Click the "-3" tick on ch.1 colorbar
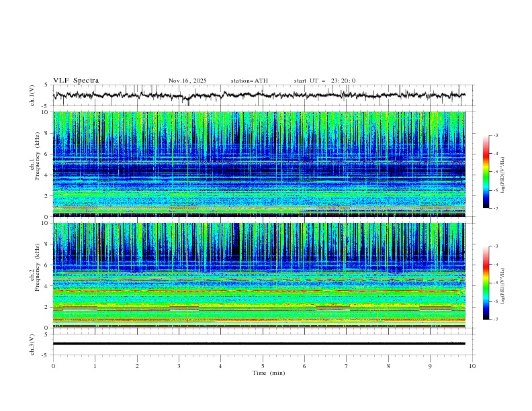The width and height of the screenshot is (532, 411). point(496,135)
